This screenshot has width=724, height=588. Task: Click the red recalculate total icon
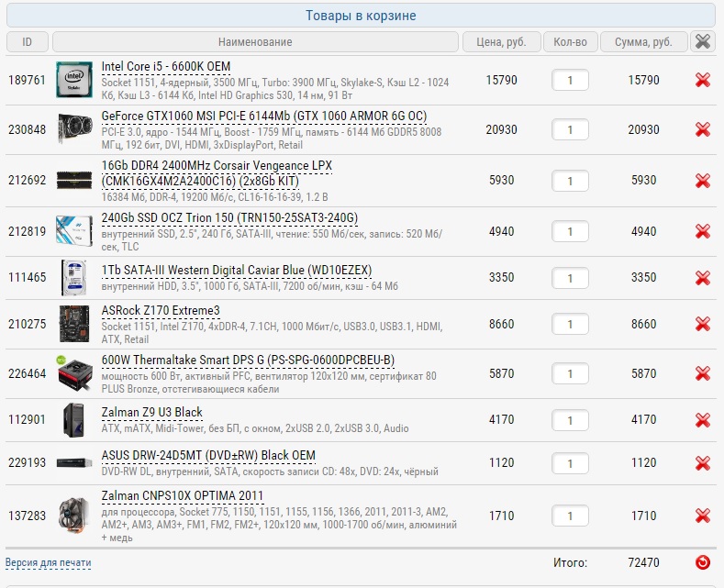pyautogui.click(x=702, y=562)
